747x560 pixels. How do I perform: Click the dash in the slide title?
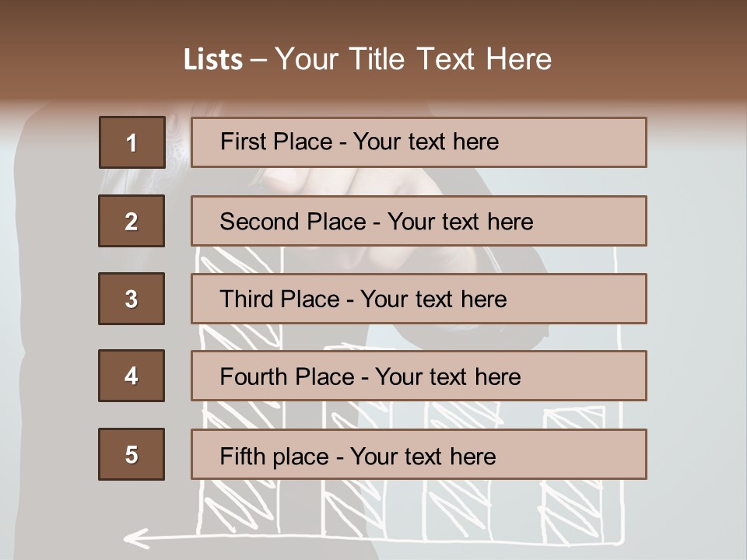click(x=258, y=60)
